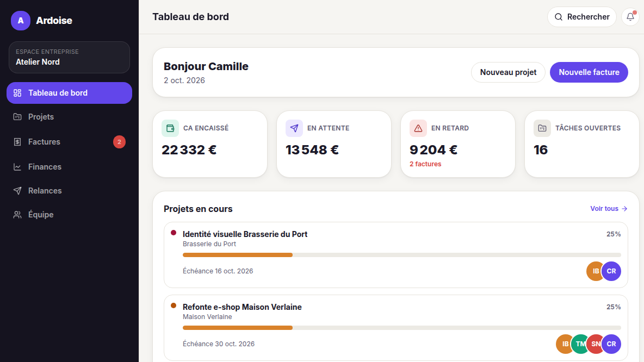The width and height of the screenshot is (644, 362).
Task: Click the orange status dot of Refonte e-shop
Action: point(174,305)
